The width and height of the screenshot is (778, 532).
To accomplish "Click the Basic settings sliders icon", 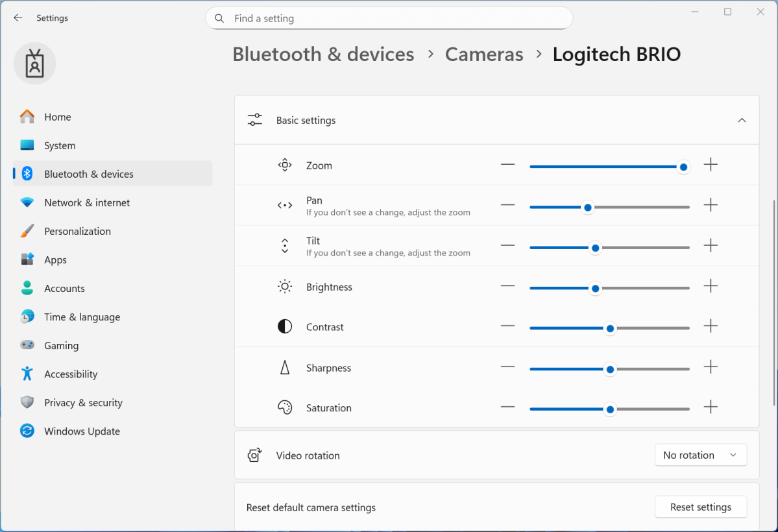I will [x=254, y=119].
